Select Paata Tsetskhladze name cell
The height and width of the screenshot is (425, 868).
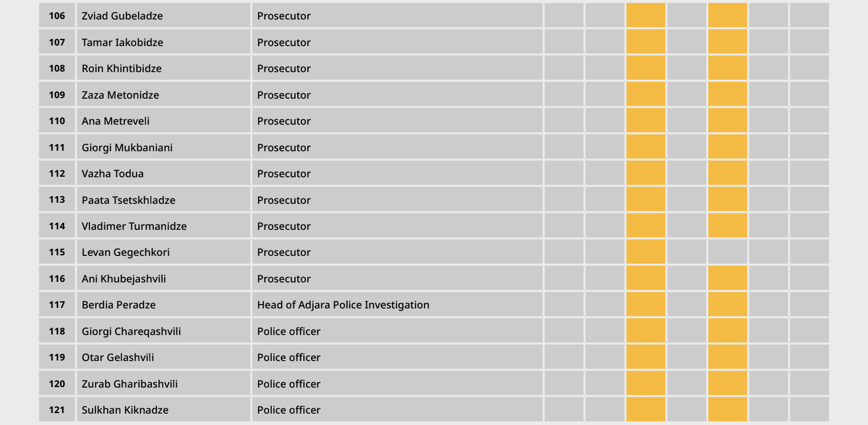point(163,199)
